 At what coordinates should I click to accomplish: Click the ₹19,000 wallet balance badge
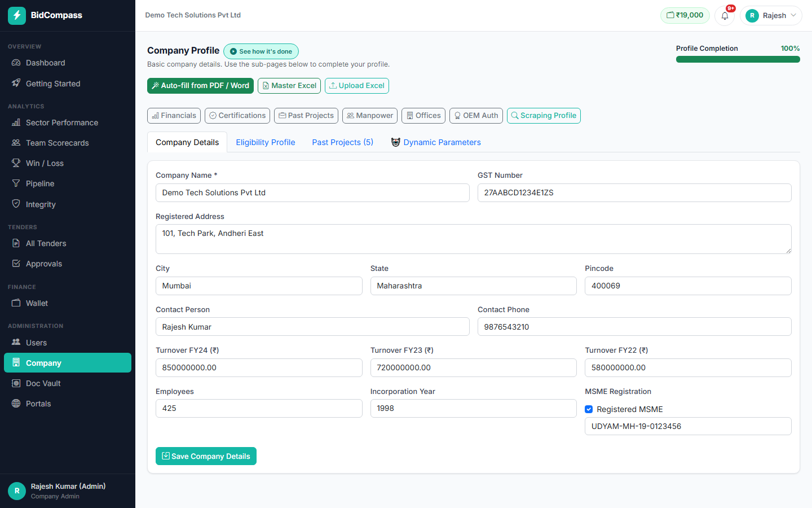[685, 15]
